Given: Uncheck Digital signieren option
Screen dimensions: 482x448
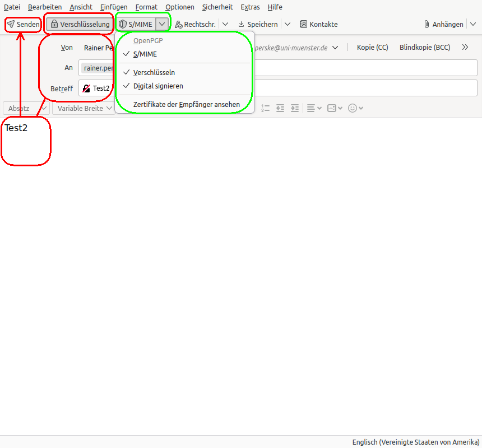Looking at the screenshot, I should point(157,86).
